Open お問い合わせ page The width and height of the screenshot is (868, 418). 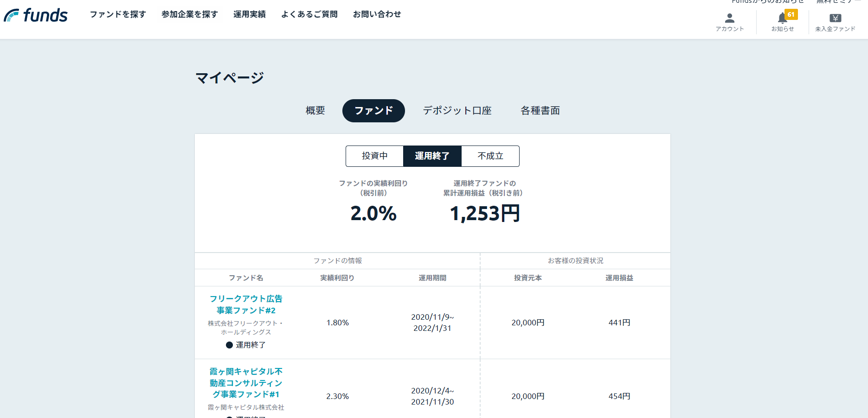point(377,14)
